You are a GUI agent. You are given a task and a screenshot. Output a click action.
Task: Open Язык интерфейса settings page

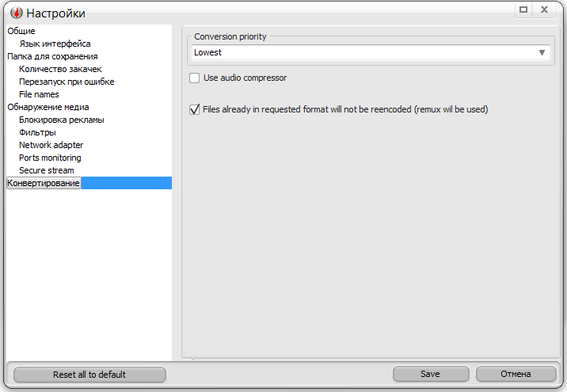click(x=55, y=44)
